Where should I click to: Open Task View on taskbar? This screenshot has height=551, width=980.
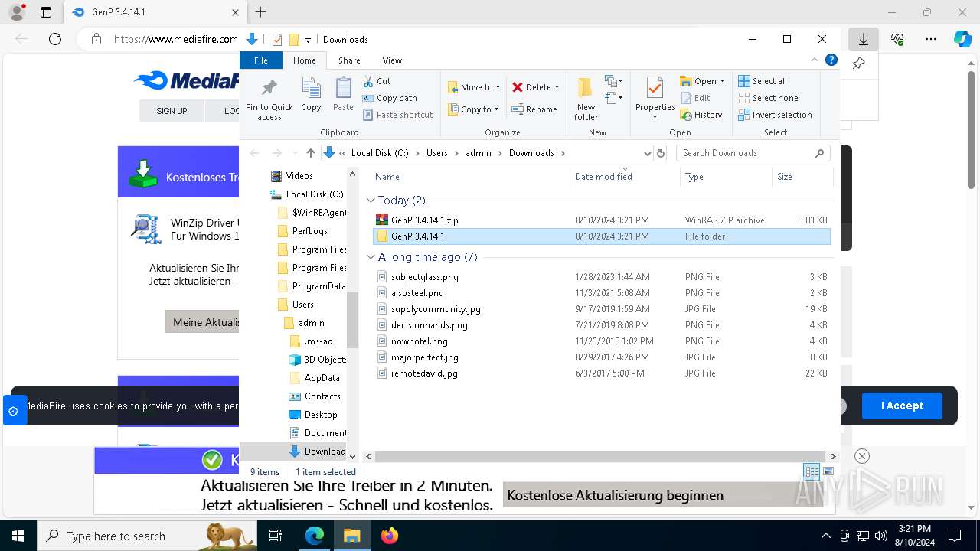276,536
